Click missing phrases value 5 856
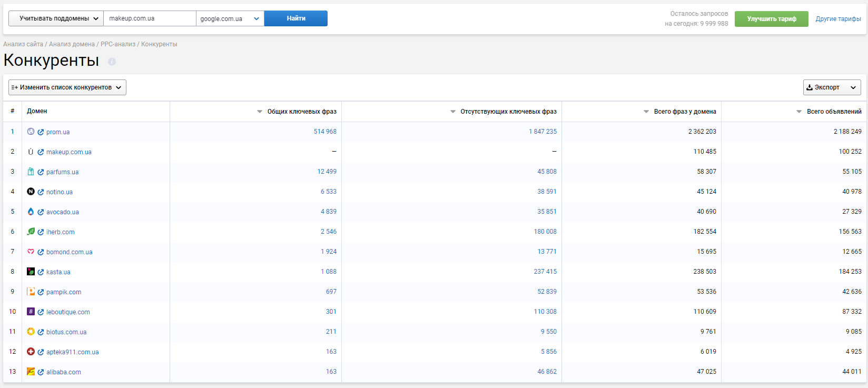Screen dimensions: 868x388 pos(549,352)
